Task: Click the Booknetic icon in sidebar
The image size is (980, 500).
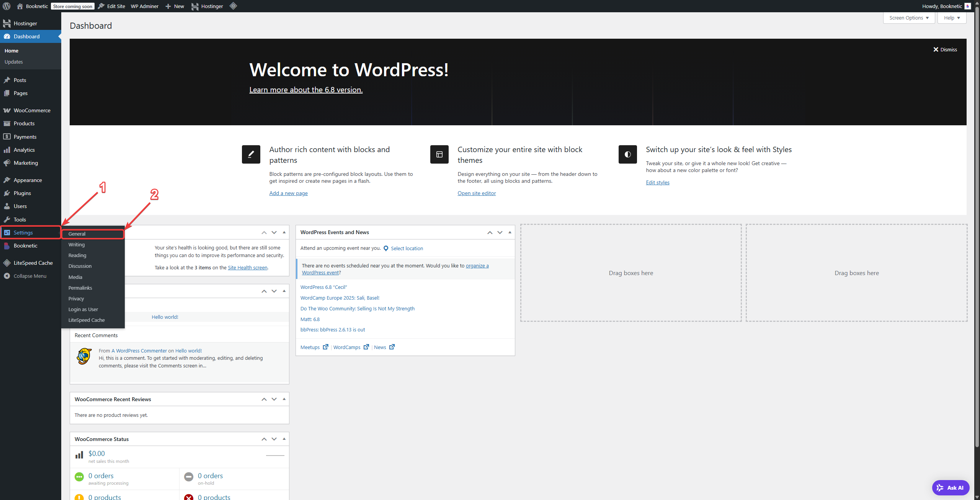Action: point(7,246)
